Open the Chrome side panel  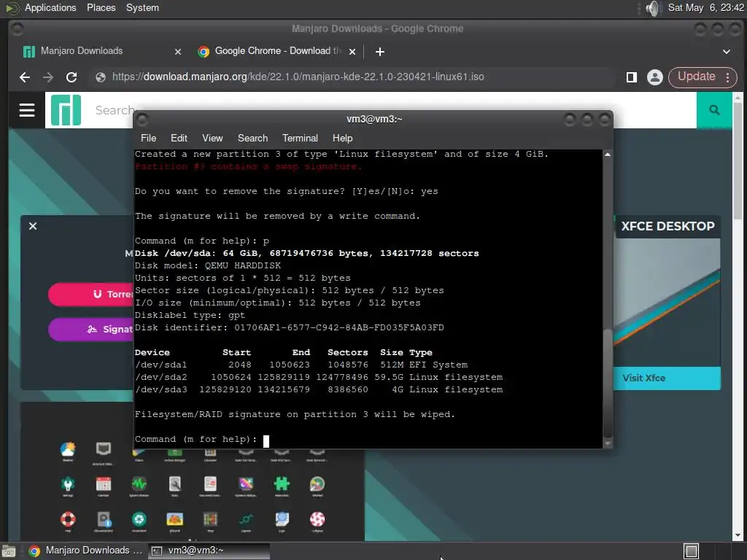click(632, 77)
